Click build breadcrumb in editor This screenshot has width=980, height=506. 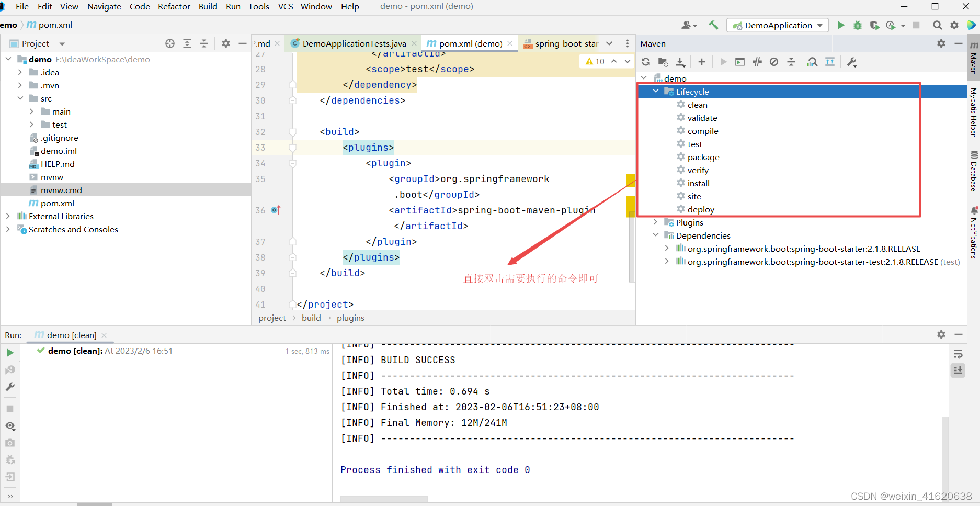311,318
